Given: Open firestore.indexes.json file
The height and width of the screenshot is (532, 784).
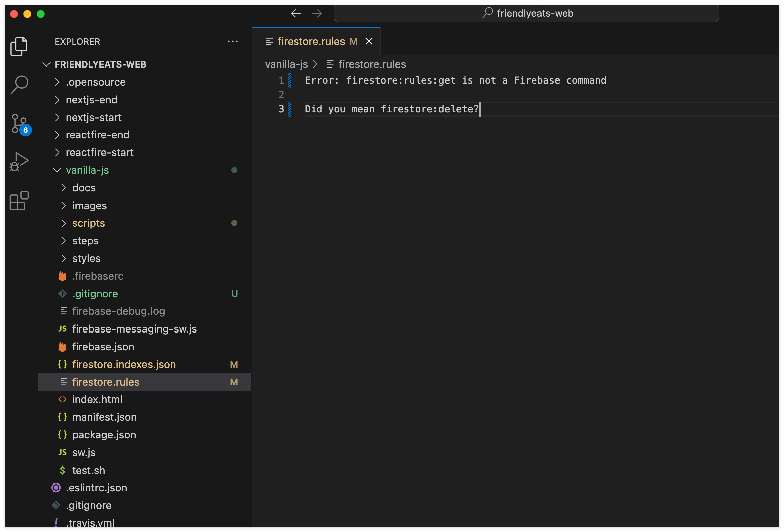Looking at the screenshot, I should 123,365.
